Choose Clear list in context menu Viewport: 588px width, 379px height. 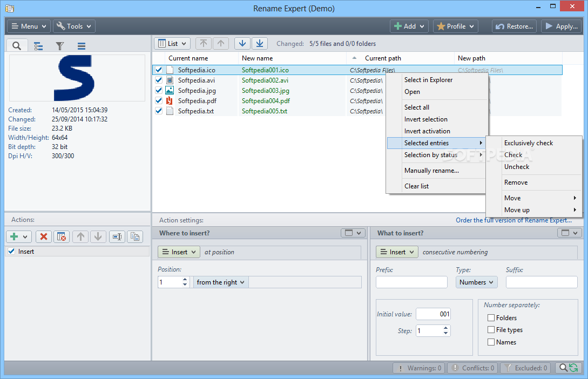[x=416, y=186]
